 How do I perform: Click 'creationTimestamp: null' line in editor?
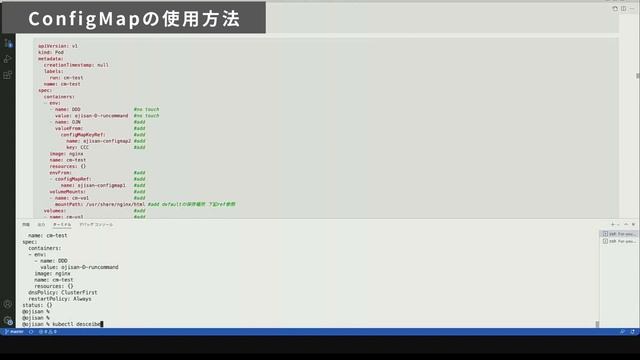pyautogui.click(x=76, y=65)
